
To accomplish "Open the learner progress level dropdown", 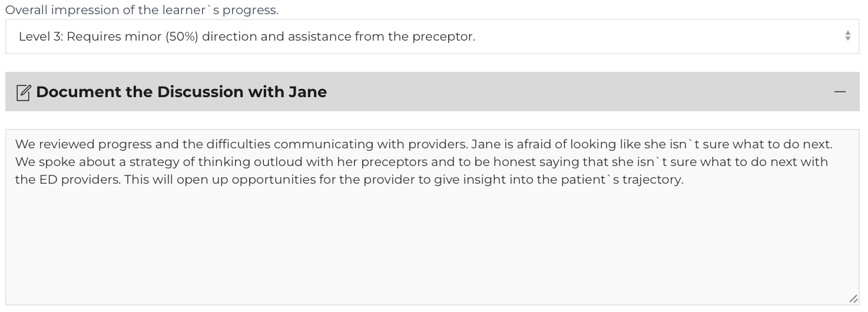I will 432,36.
